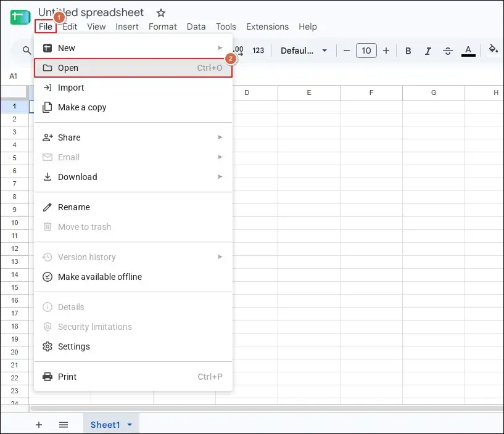
Task: Switch to Sheet1 tab
Action: tap(105, 425)
